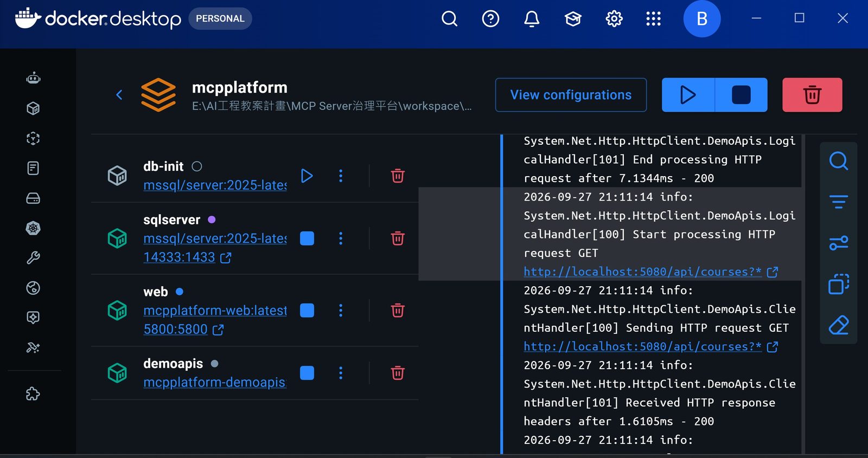This screenshot has width=868, height=458.
Task: Open the wrench tool sidebar icon
Action: [33, 258]
